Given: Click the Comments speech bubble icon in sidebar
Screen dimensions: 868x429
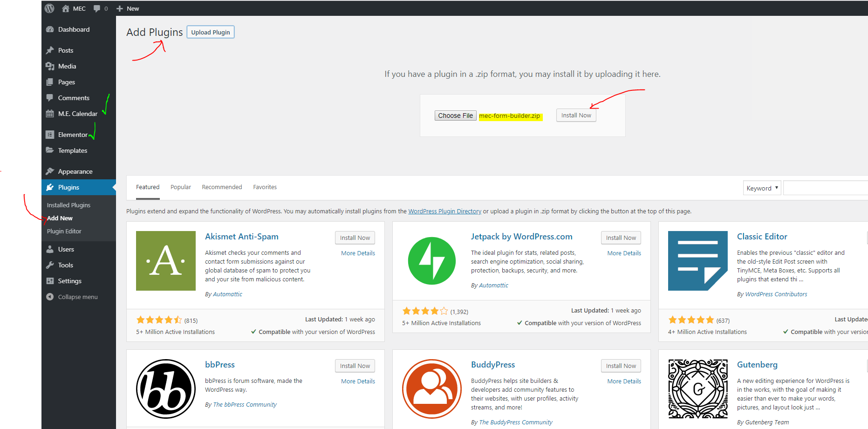Looking at the screenshot, I should (x=50, y=98).
